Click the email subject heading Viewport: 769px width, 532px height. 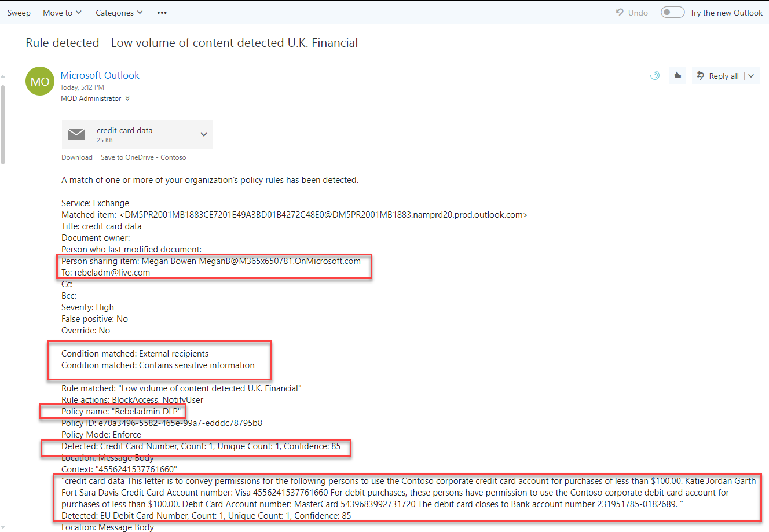coord(192,43)
